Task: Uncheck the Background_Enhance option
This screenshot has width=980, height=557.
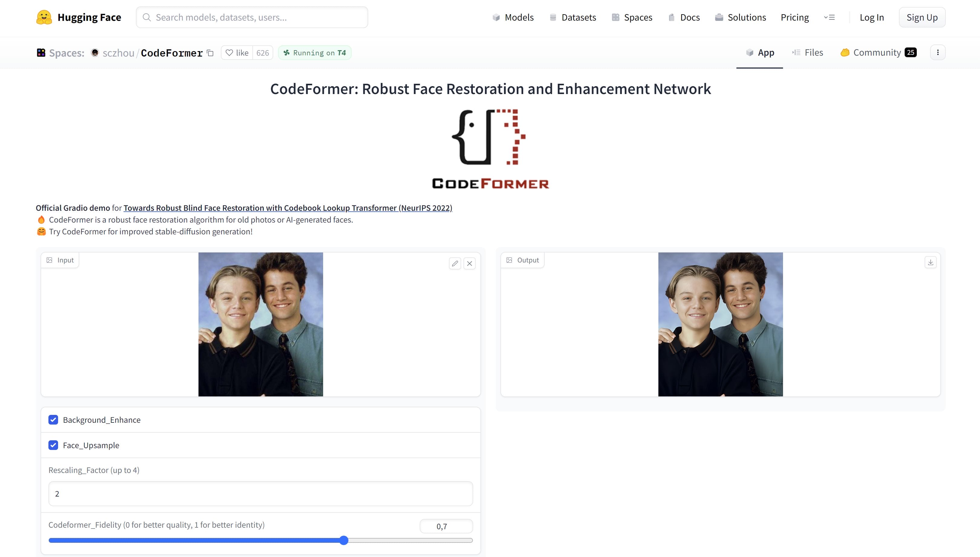Action: tap(53, 420)
